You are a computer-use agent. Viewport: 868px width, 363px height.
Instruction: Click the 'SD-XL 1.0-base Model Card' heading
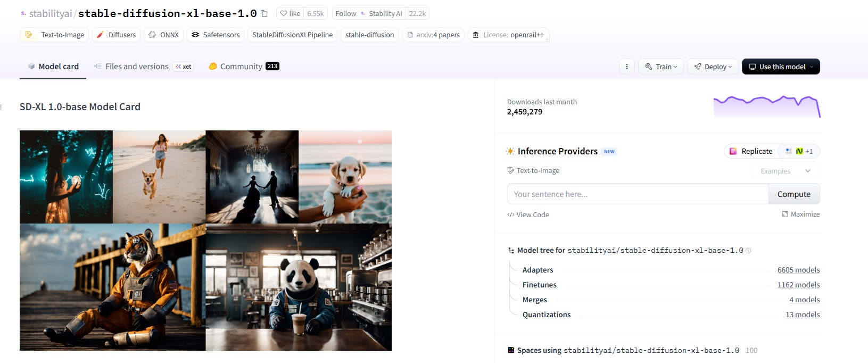pyautogui.click(x=80, y=106)
